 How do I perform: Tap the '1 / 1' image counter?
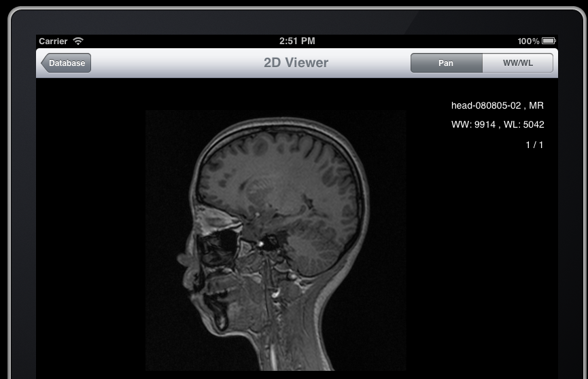click(x=534, y=145)
